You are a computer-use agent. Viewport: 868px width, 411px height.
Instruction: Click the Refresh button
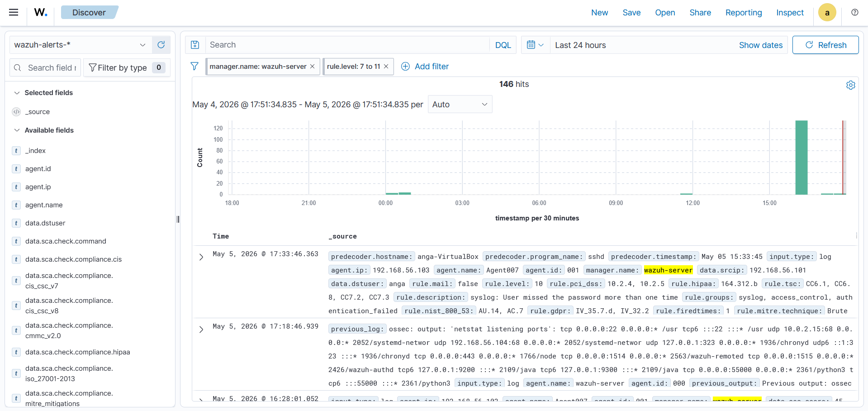pos(825,45)
